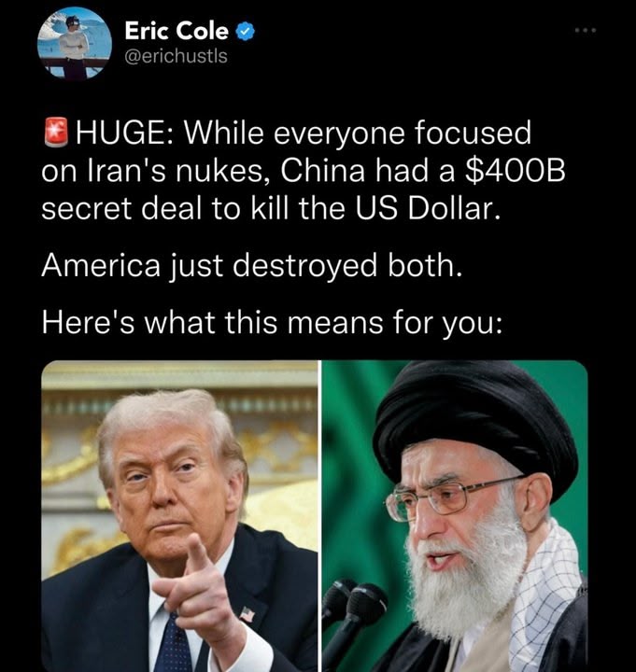636x672 pixels.
Task: Click the American flag lapel pin
Action: pyautogui.click(x=247, y=614)
